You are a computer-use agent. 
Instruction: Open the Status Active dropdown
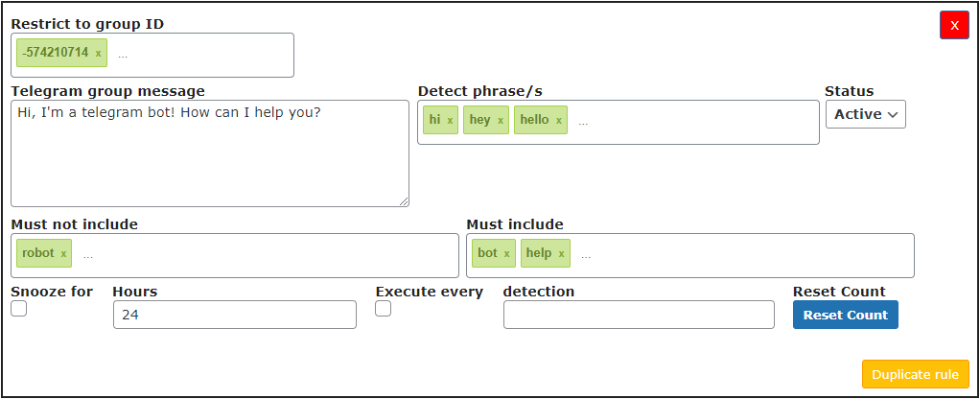point(866,114)
